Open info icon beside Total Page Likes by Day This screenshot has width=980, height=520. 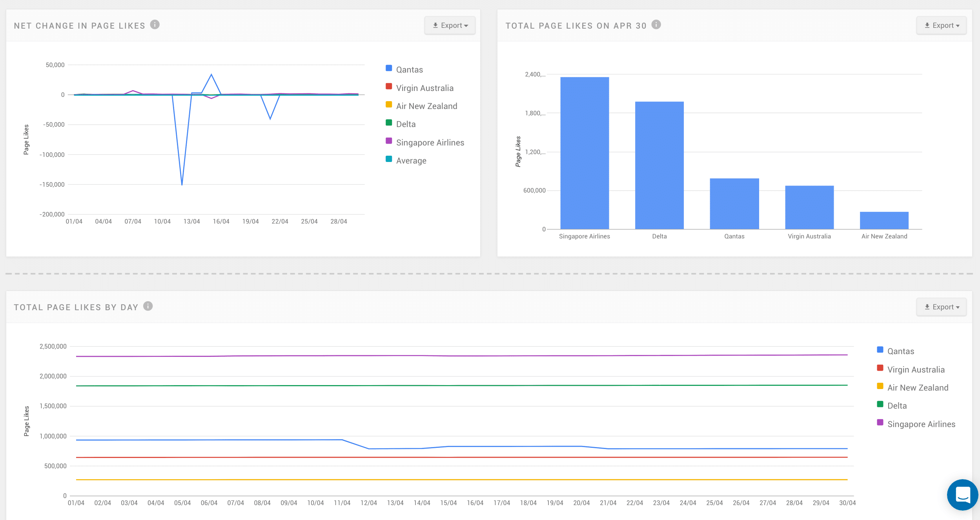click(148, 306)
